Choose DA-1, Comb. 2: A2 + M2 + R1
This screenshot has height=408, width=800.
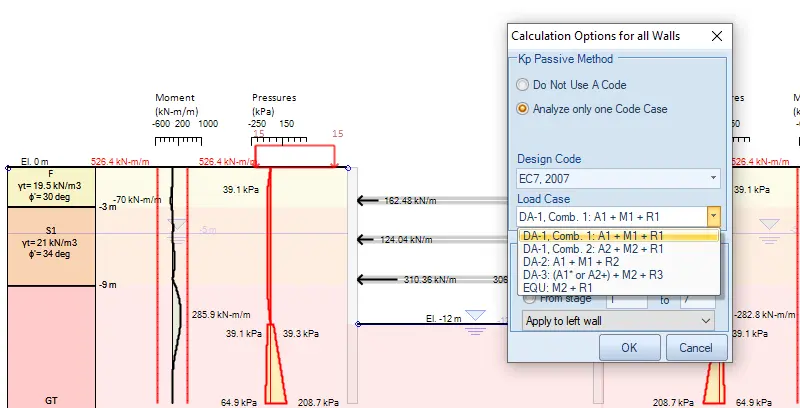pyautogui.click(x=618, y=249)
